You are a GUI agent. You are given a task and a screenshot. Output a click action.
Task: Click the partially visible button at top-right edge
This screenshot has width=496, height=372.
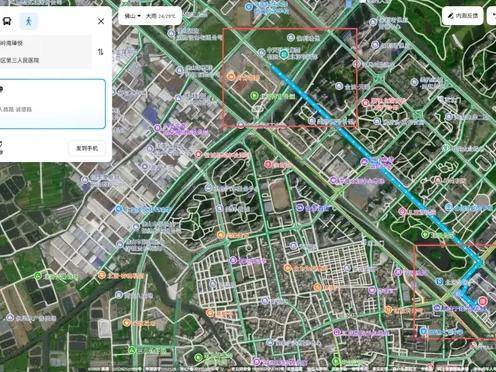click(x=492, y=15)
